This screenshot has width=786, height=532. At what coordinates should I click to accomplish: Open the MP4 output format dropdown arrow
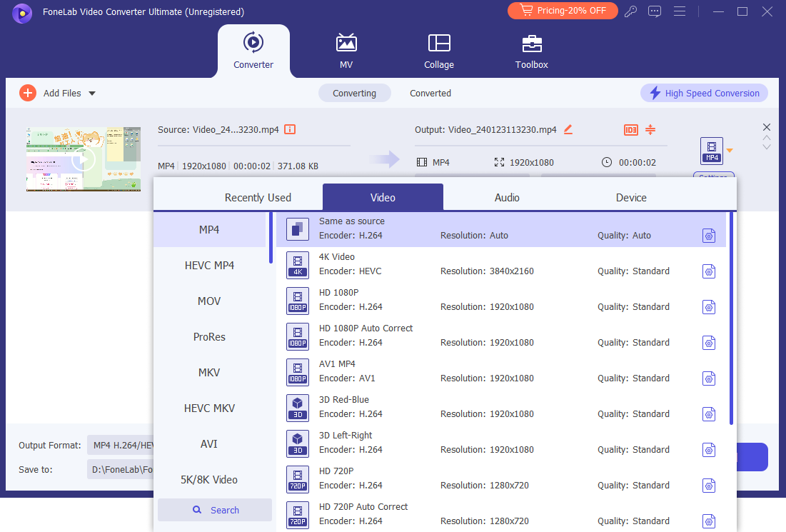pos(730,151)
